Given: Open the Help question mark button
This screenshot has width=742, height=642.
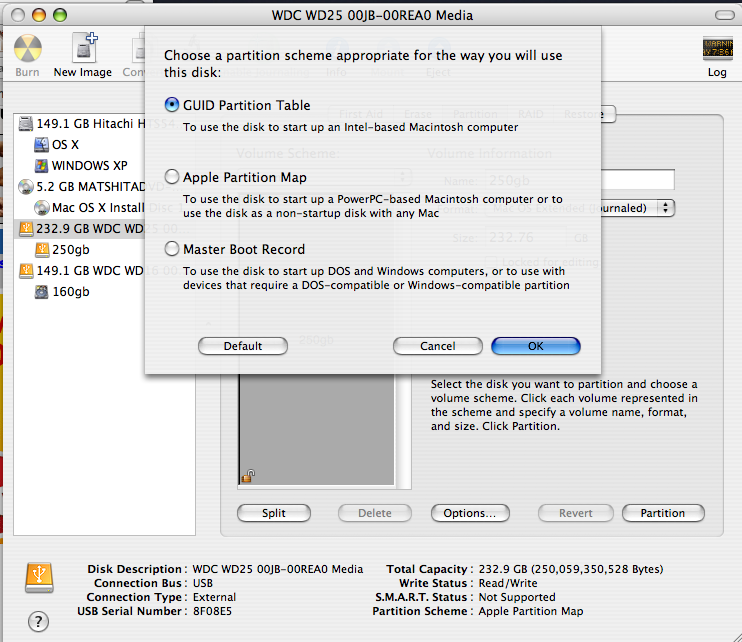Looking at the screenshot, I should tap(38, 621).
